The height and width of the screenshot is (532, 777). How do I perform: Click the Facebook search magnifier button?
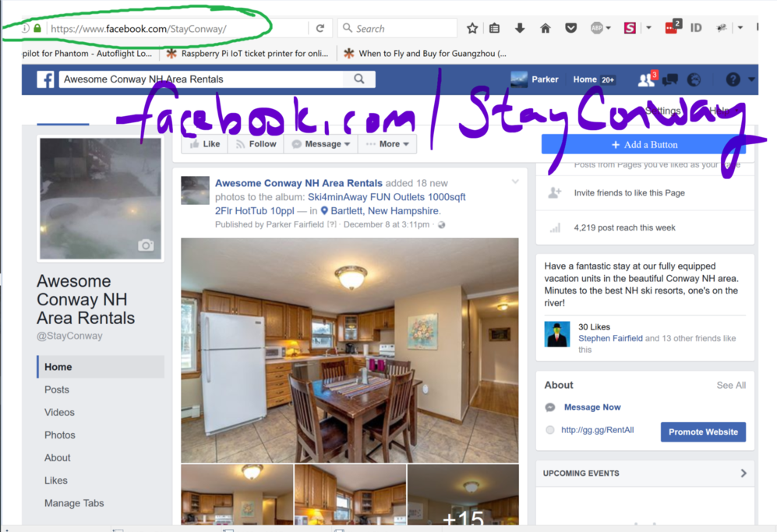click(358, 79)
